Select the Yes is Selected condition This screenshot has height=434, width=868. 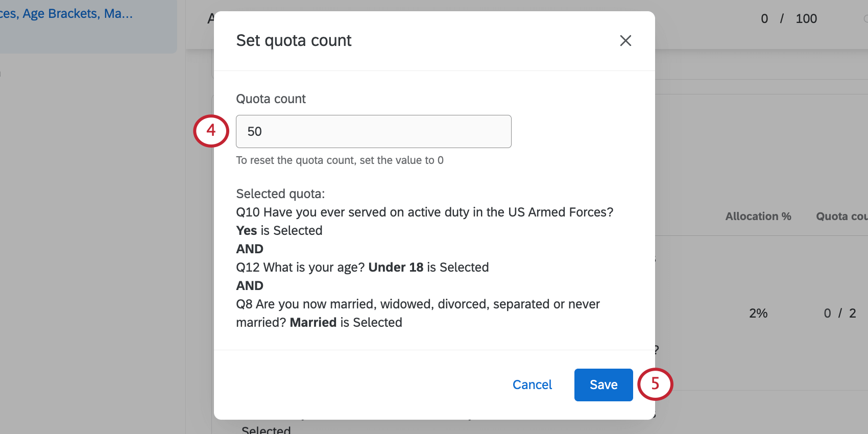tap(279, 231)
